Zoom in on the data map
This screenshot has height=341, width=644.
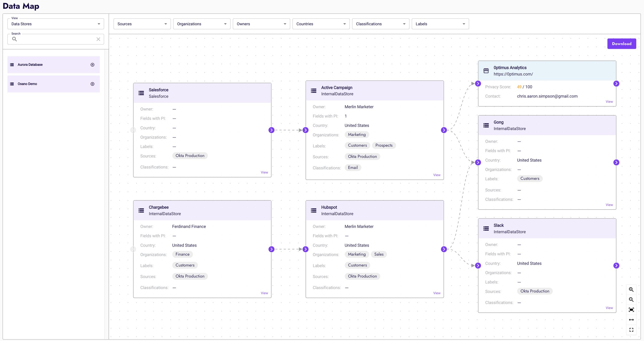(x=631, y=289)
